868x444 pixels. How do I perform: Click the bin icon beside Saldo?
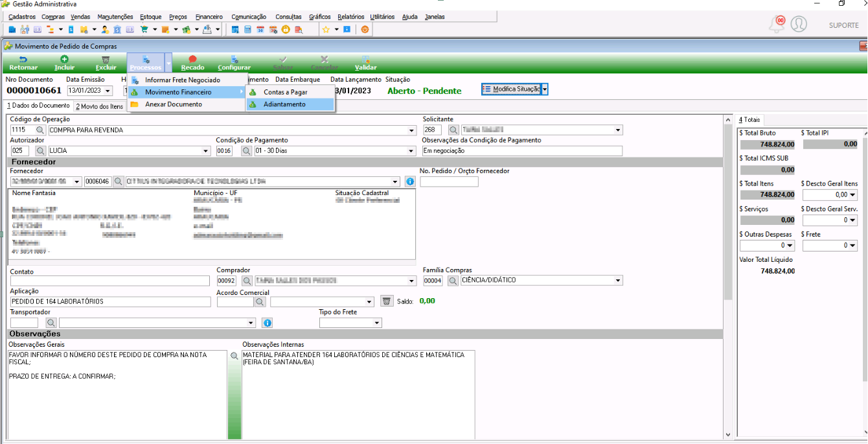[x=387, y=301]
